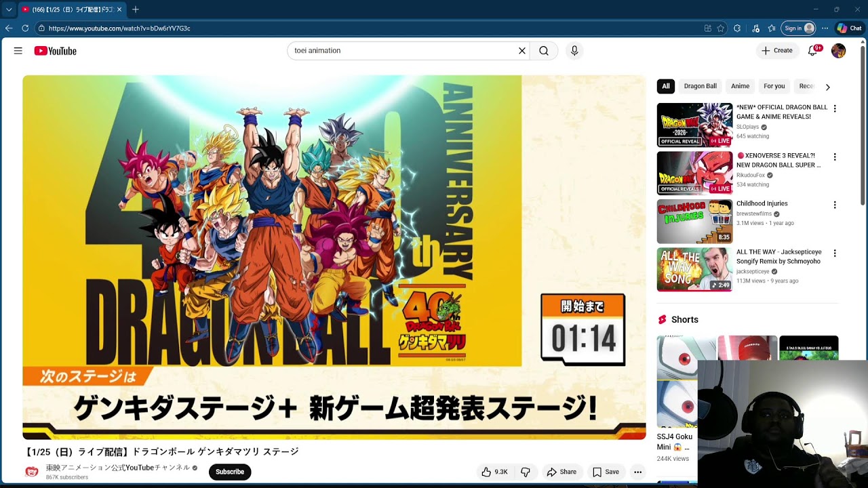Like the video with 9.3K likes

coord(494,472)
